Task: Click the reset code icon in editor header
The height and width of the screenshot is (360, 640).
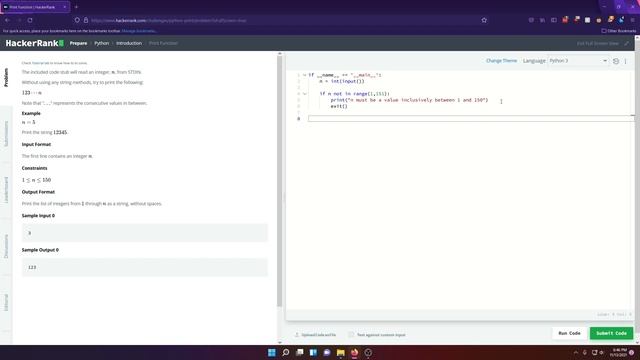Action: 616,61
